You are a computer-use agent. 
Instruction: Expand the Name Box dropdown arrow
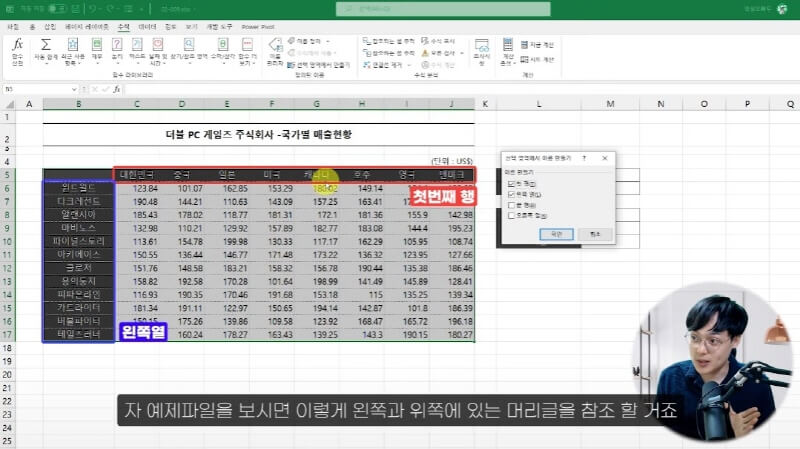point(74,89)
